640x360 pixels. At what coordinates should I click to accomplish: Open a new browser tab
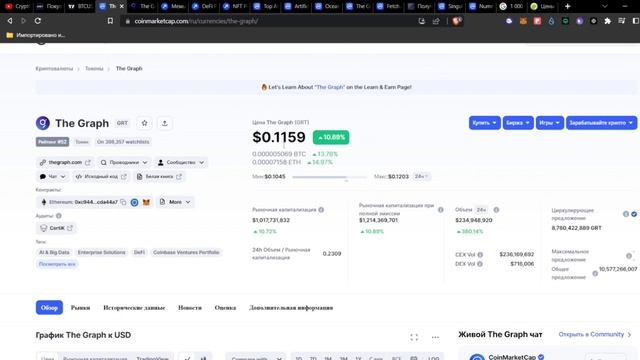coord(567,6)
